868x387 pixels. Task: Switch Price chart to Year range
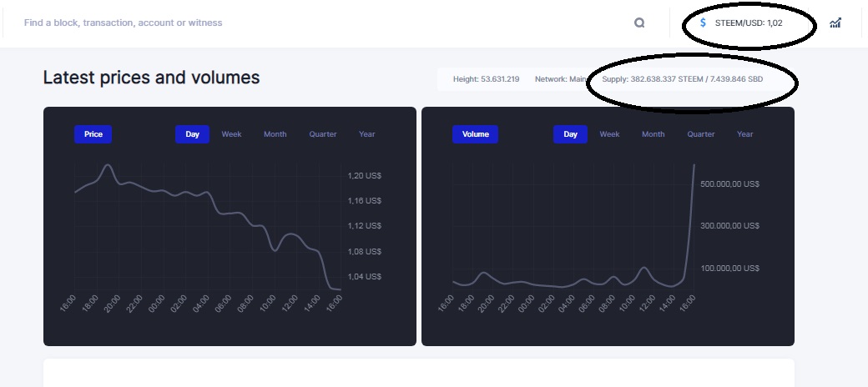[x=367, y=134]
